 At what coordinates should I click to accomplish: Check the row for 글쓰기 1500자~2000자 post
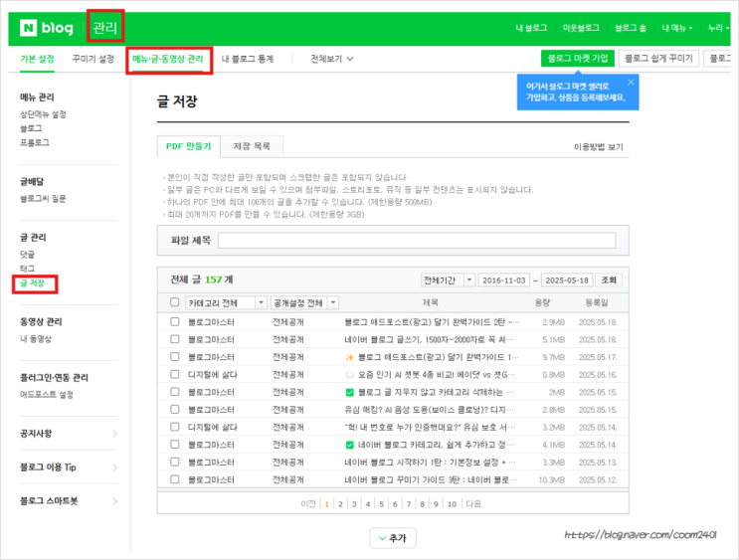coord(175,339)
